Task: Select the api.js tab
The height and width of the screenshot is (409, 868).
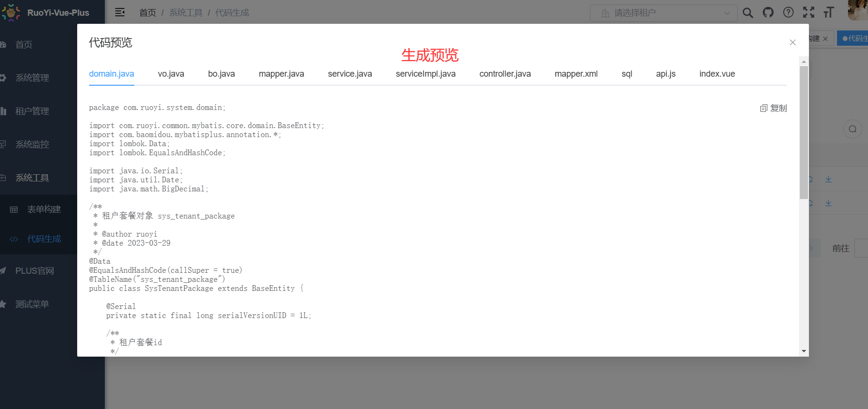Action: 666,74
